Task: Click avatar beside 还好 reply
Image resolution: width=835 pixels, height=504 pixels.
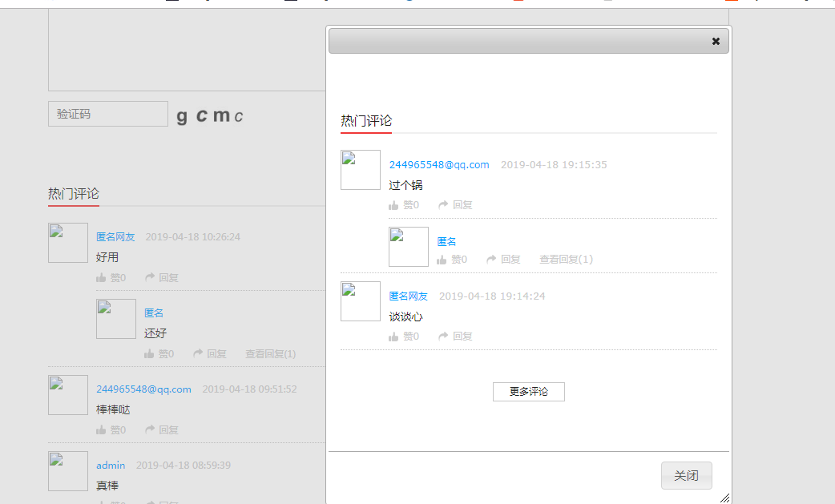Action: click(116, 319)
